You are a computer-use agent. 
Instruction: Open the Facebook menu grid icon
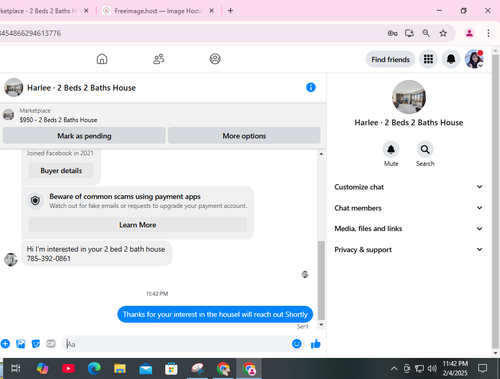pyautogui.click(x=428, y=59)
